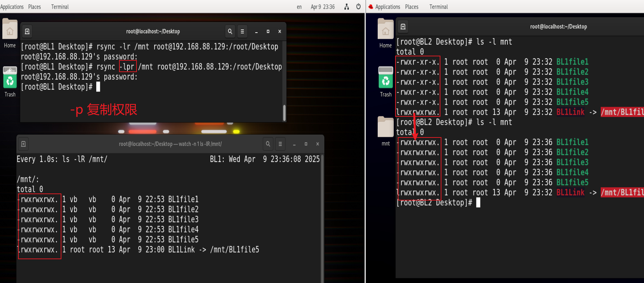
Task: Click the '[root@BL1 Desktop]#' final prompt
Action: pyautogui.click(x=57, y=87)
